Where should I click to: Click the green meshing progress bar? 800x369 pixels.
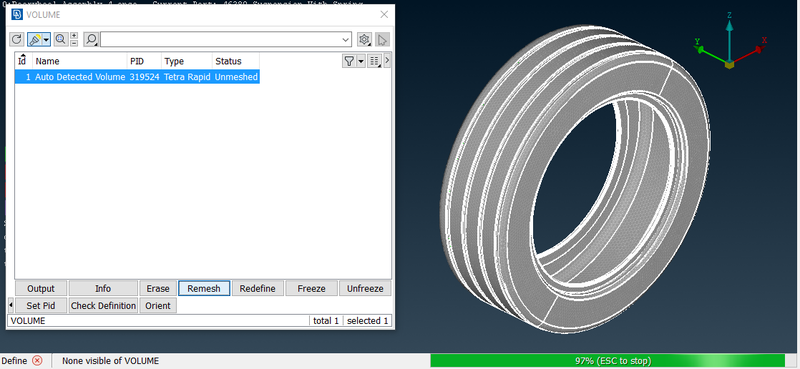(x=607, y=361)
